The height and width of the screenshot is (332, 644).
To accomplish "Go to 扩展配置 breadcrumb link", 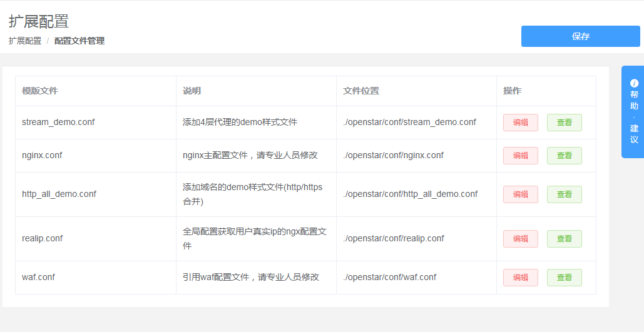I will (25, 41).
